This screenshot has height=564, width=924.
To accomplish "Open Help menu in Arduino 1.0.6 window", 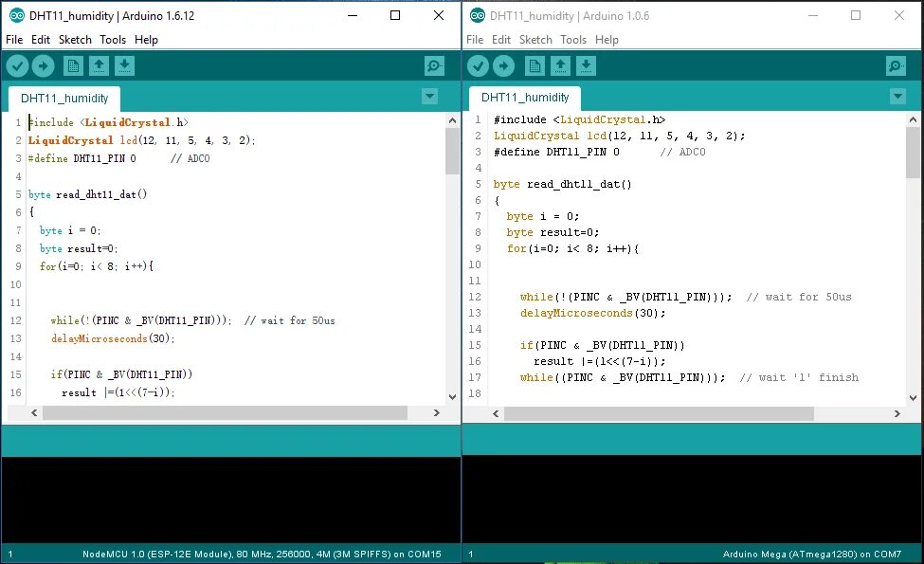I will pos(607,40).
